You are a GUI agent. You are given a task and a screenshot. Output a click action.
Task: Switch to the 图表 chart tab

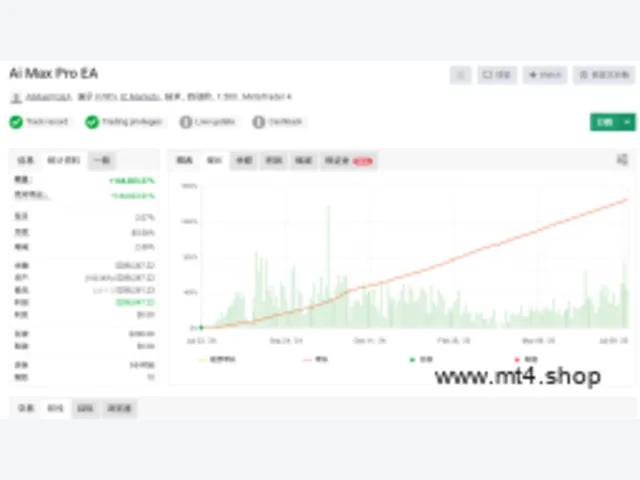[184, 160]
